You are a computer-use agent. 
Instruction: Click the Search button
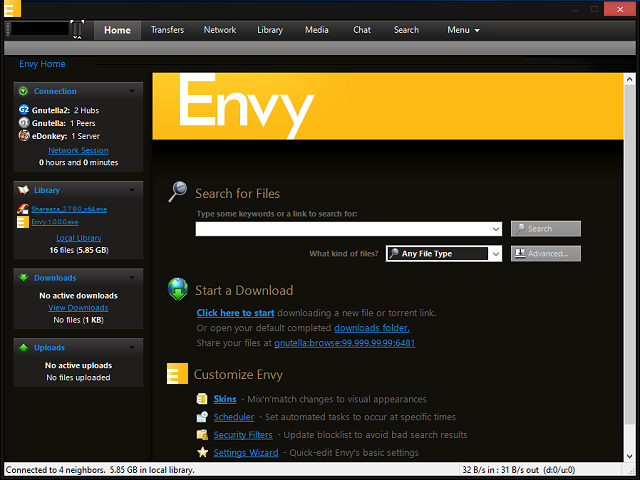coord(546,229)
